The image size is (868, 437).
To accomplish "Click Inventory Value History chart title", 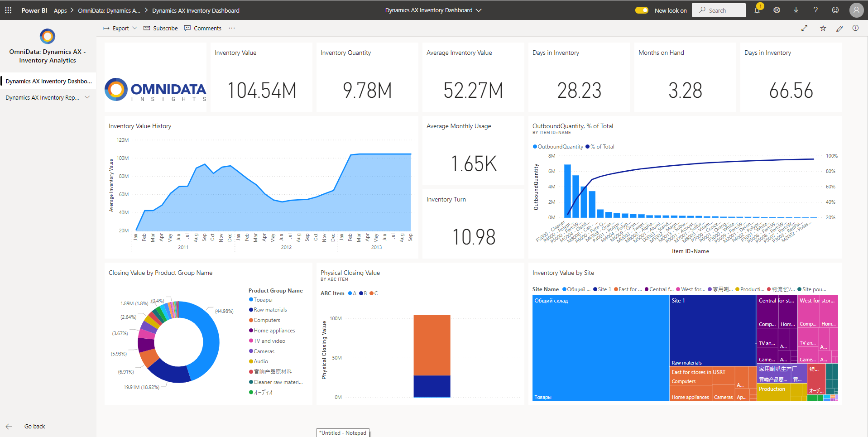I will [x=140, y=126].
